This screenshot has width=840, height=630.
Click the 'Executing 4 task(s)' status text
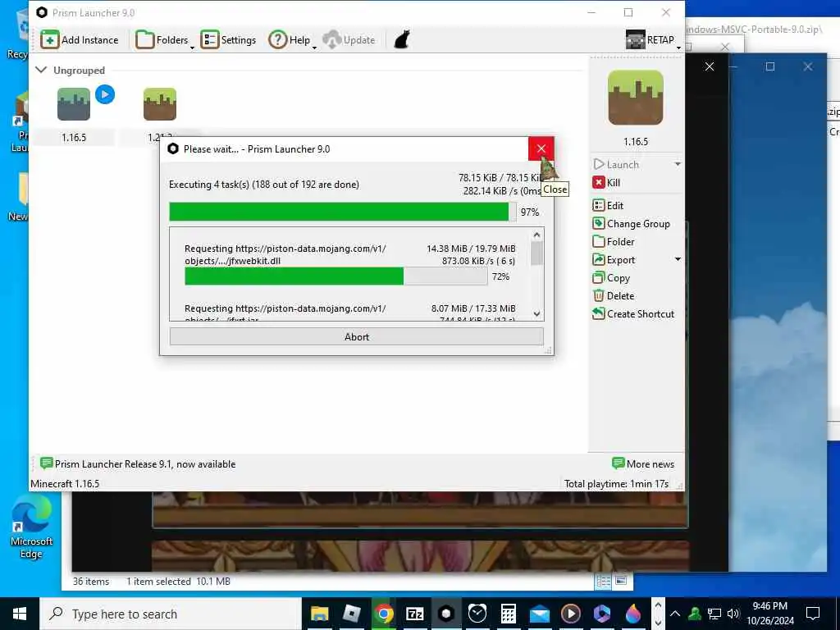click(x=263, y=185)
